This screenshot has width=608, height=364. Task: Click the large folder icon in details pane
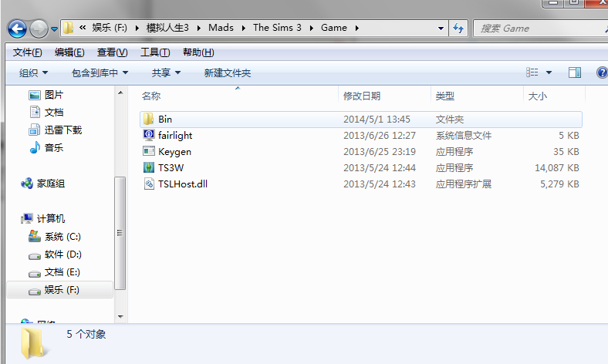(x=34, y=342)
